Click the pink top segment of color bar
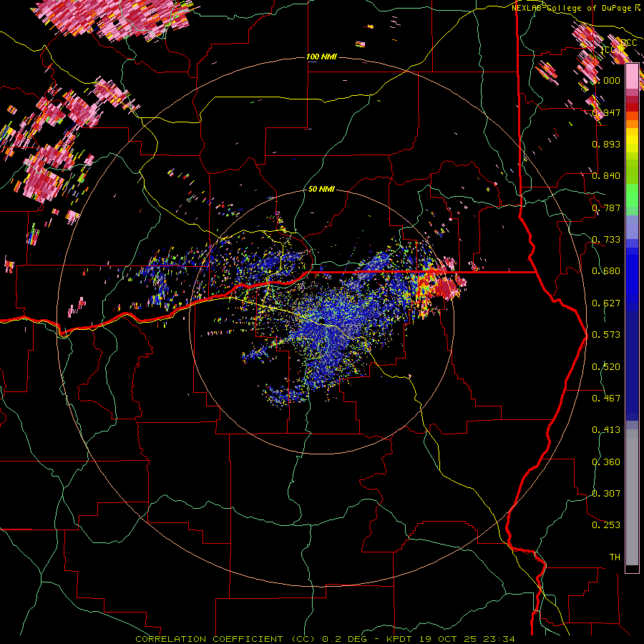644x644 pixels. point(632,77)
